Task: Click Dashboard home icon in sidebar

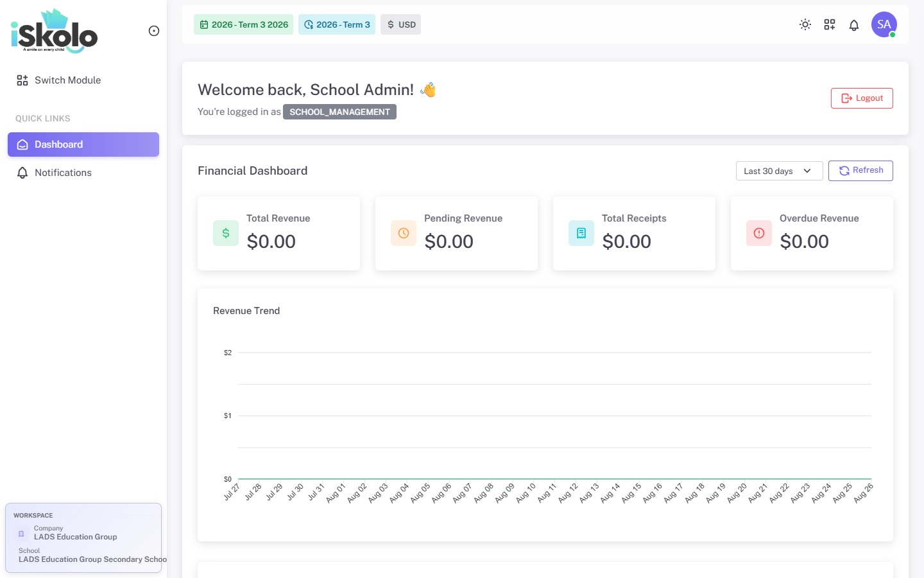Action: point(22,144)
